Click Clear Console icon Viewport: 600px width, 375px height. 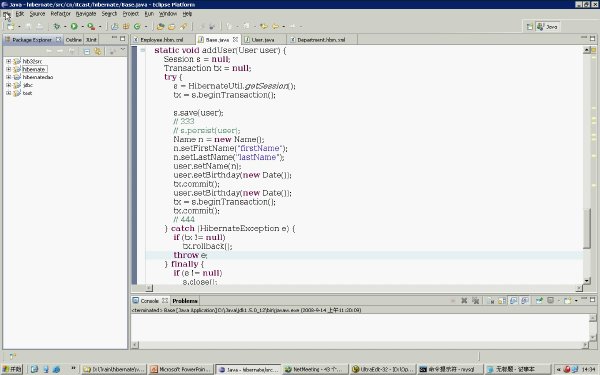coord(491,301)
